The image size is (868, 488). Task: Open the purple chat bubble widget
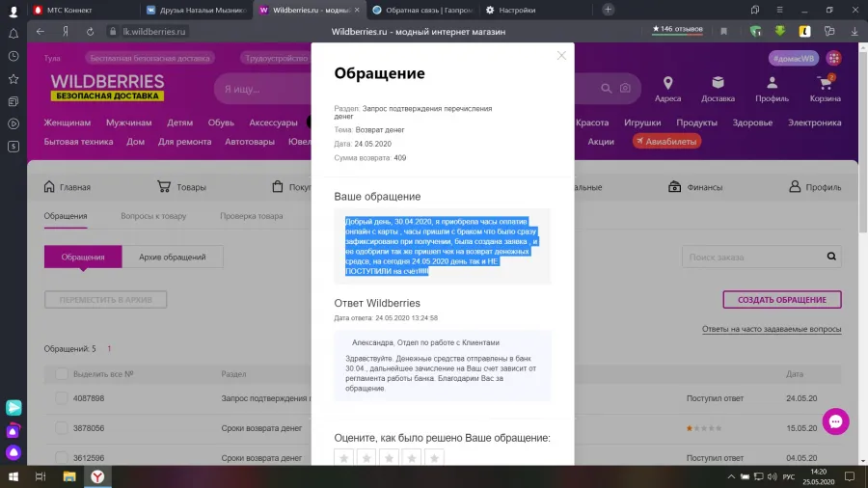[x=835, y=421]
